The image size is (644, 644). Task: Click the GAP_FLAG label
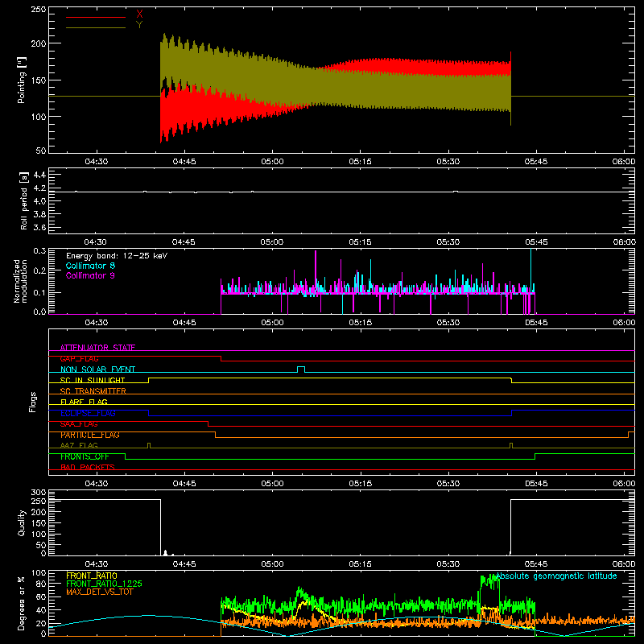point(79,358)
